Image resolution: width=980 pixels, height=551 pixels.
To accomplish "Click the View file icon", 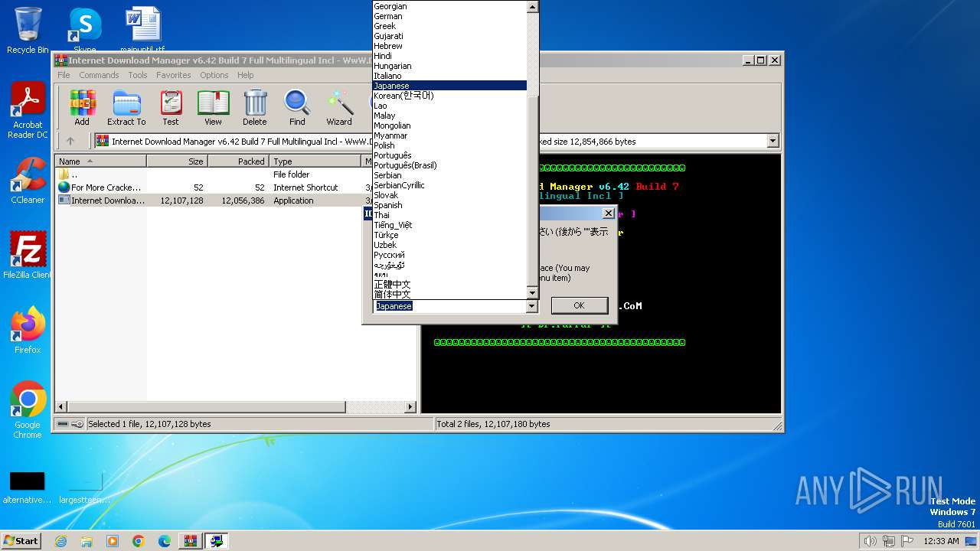I will [213, 107].
